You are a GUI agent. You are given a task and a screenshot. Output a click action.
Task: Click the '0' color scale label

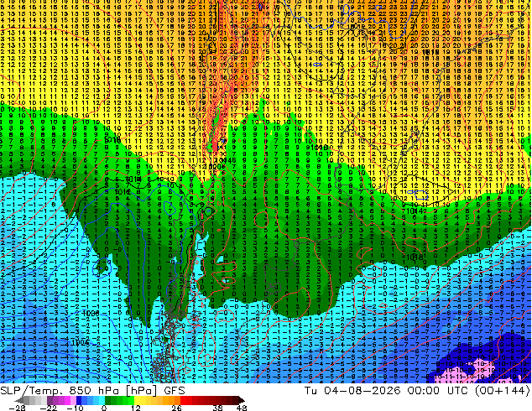(x=104, y=408)
